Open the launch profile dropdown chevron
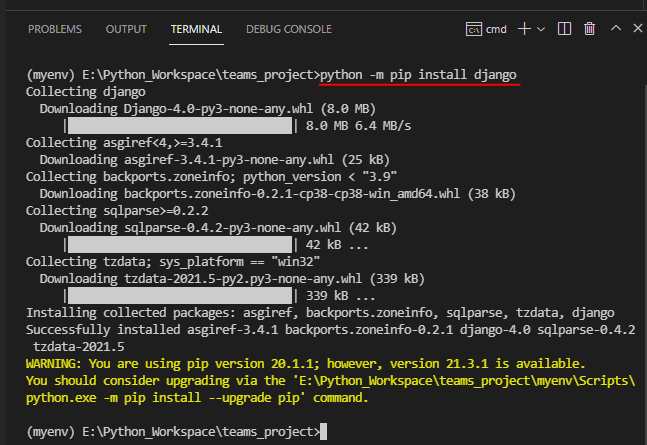 pyautogui.click(x=541, y=29)
